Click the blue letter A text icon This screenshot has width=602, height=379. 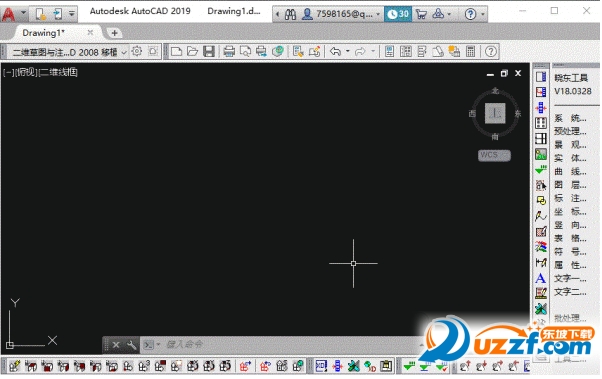pos(541,278)
